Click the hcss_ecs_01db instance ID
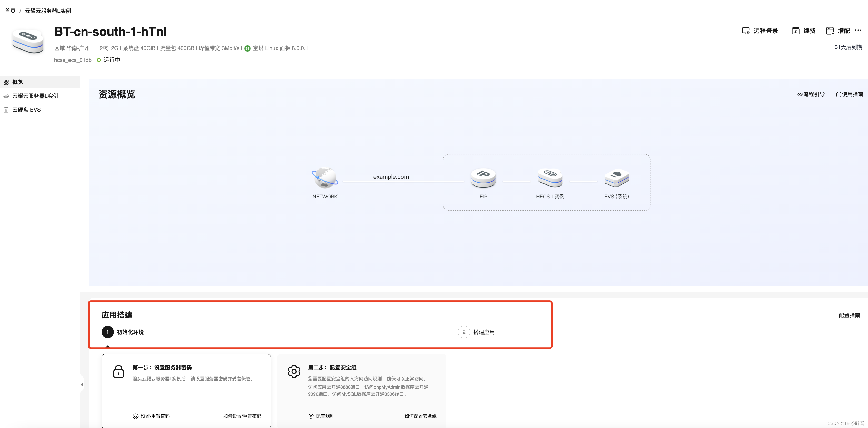 tap(73, 60)
